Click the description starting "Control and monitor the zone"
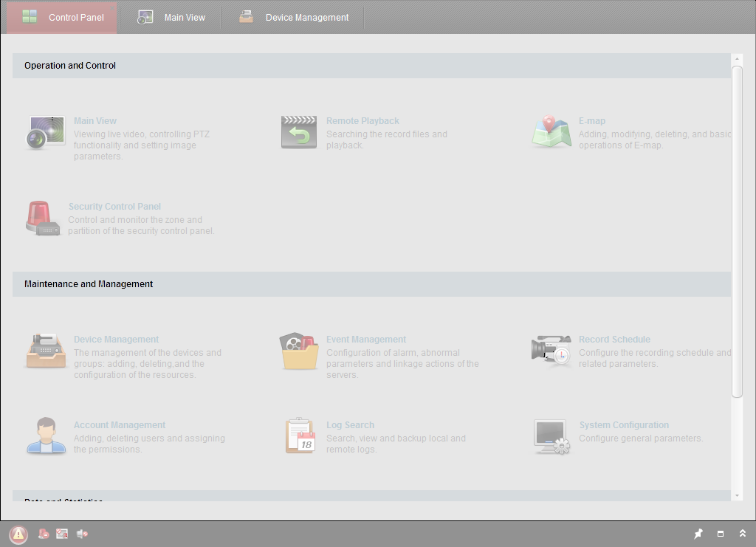 coord(141,226)
